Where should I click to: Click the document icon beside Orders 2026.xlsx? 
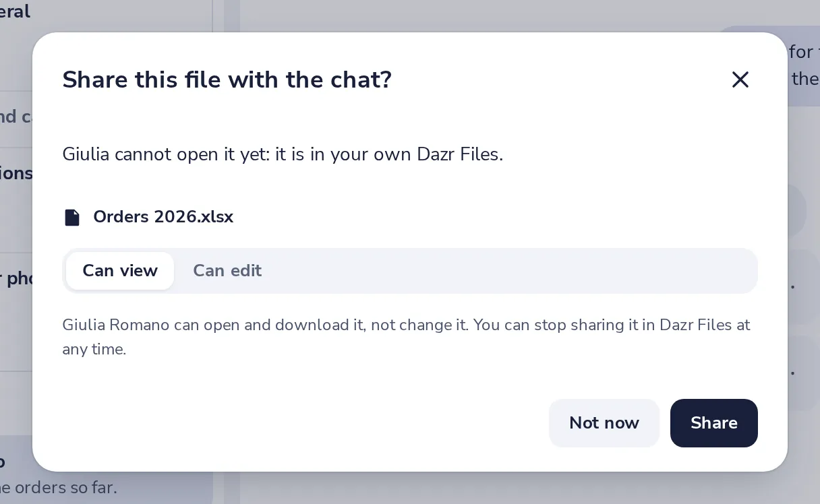pyautogui.click(x=72, y=217)
